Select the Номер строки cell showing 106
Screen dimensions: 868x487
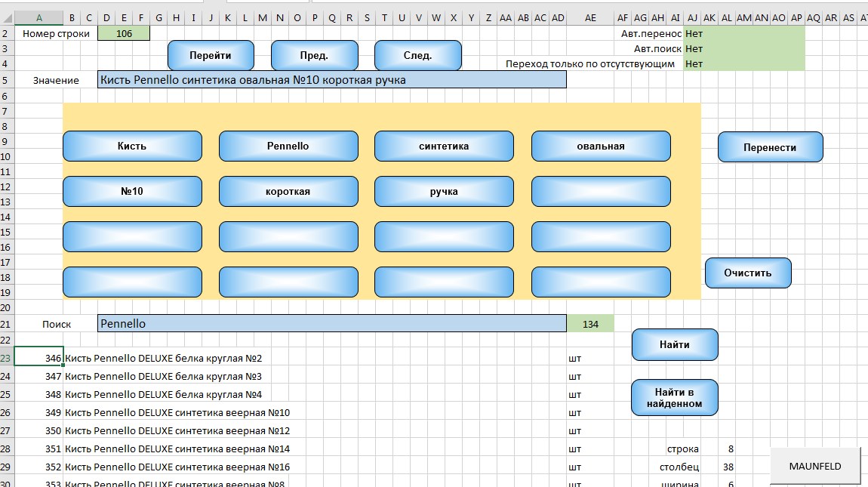[x=124, y=34]
